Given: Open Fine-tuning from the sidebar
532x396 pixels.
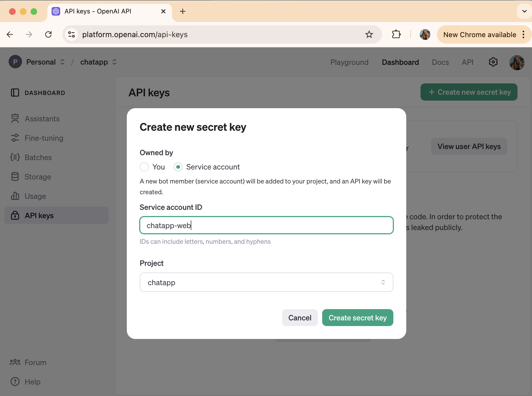Looking at the screenshot, I should point(44,138).
